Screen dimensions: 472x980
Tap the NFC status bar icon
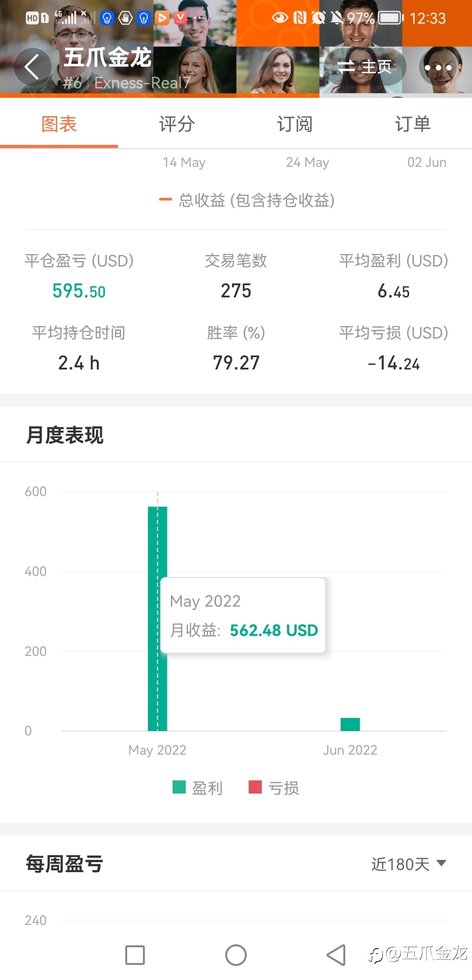(x=300, y=18)
